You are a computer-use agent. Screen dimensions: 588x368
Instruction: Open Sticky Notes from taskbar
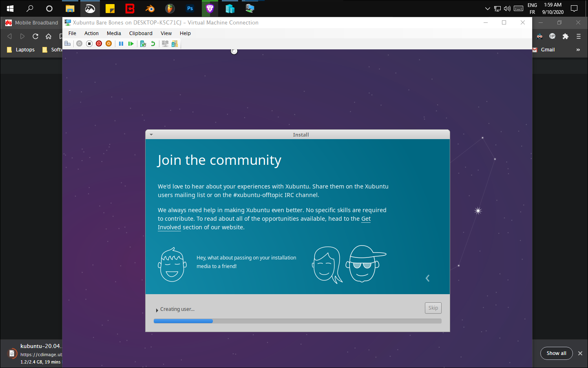[x=110, y=9]
